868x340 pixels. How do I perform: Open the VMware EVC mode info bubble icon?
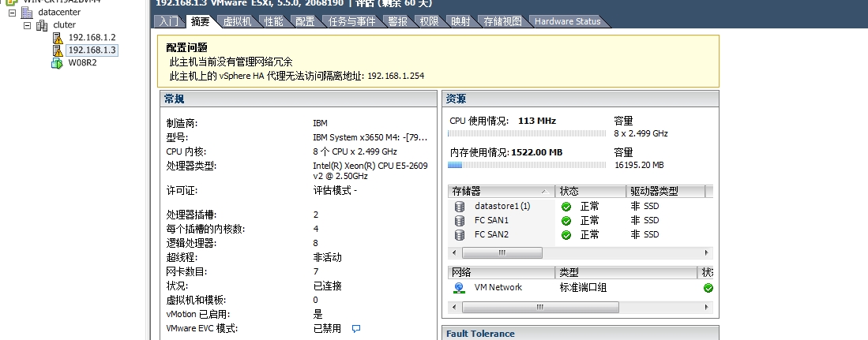pos(356,329)
